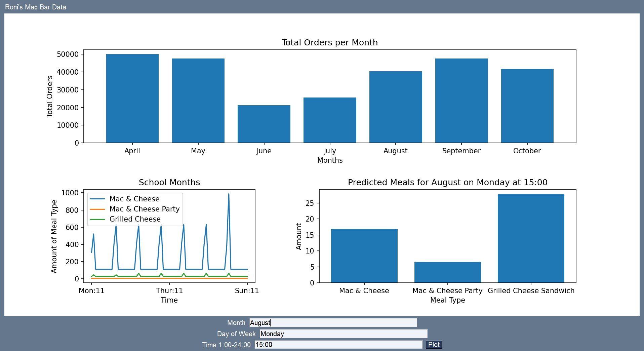Click the 'Amount' y-axis label
Viewport: 644px width, 351px height.
pos(298,236)
